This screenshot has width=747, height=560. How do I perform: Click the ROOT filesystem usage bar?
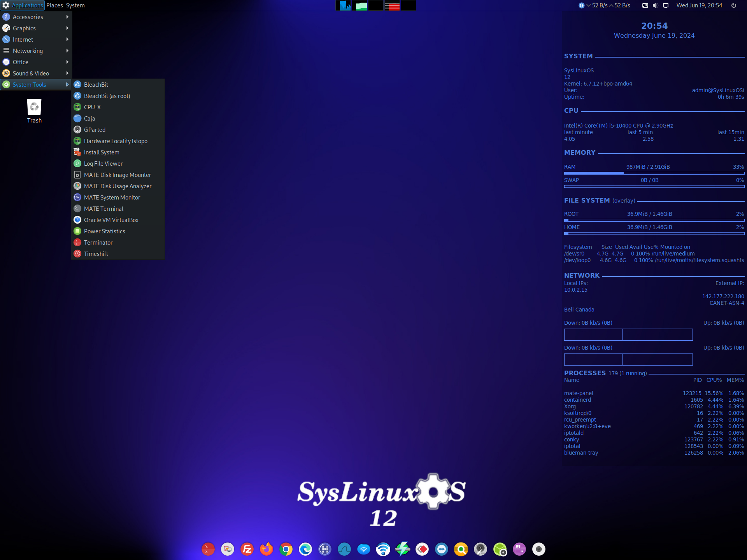pyautogui.click(x=654, y=220)
